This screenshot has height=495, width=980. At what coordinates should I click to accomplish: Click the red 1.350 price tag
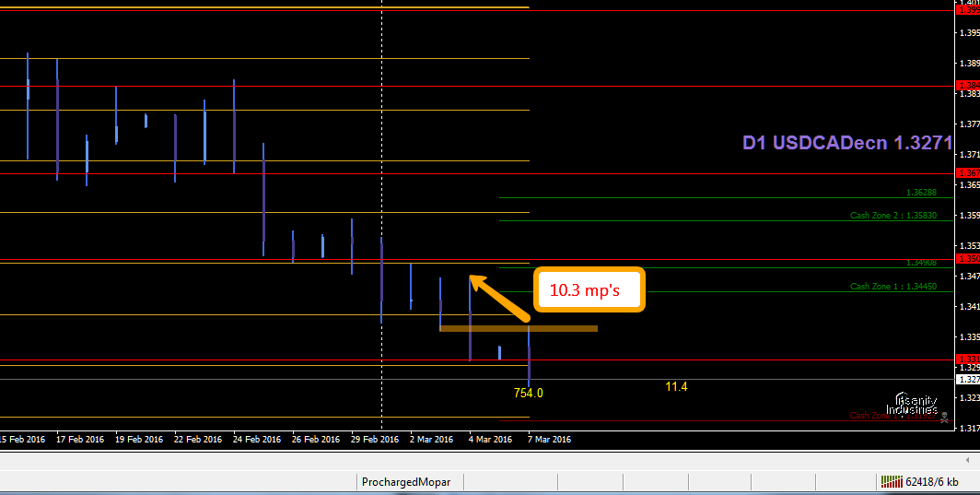pyautogui.click(x=969, y=258)
